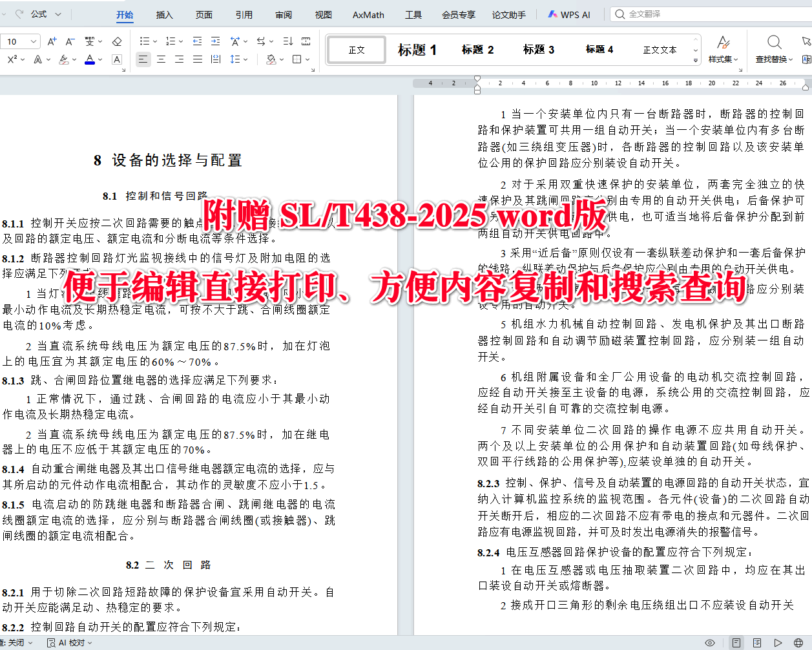Switch to the 开始 tab
Screen dimensions: 812x650
[125, 15]
